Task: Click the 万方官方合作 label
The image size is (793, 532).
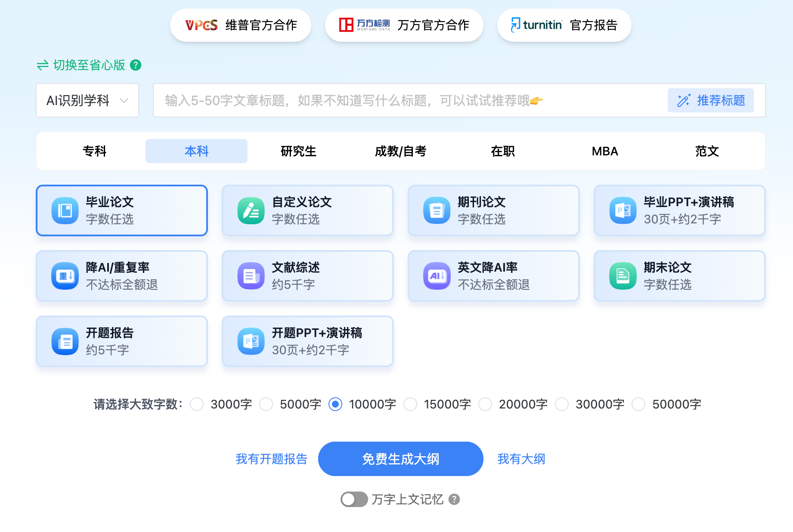Action: [x=433, y=25]
